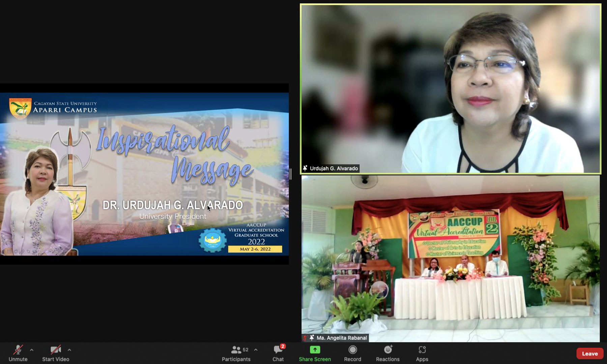Click the shared Inspirational Message slide
The height and width of the screenshot is (364, 607).
144,174
